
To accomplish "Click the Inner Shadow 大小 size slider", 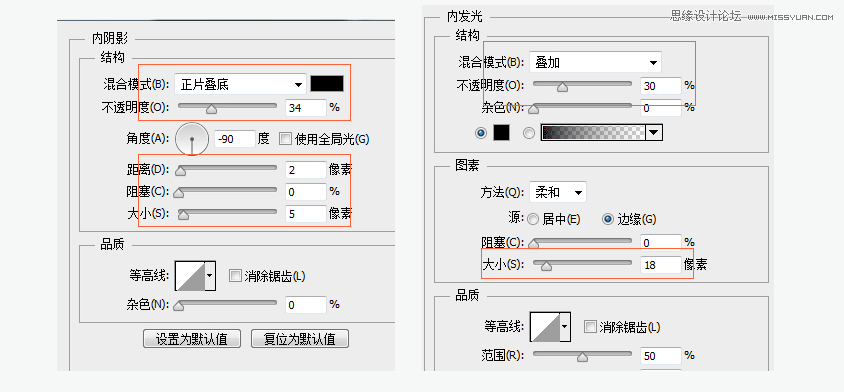I will 227,214.
